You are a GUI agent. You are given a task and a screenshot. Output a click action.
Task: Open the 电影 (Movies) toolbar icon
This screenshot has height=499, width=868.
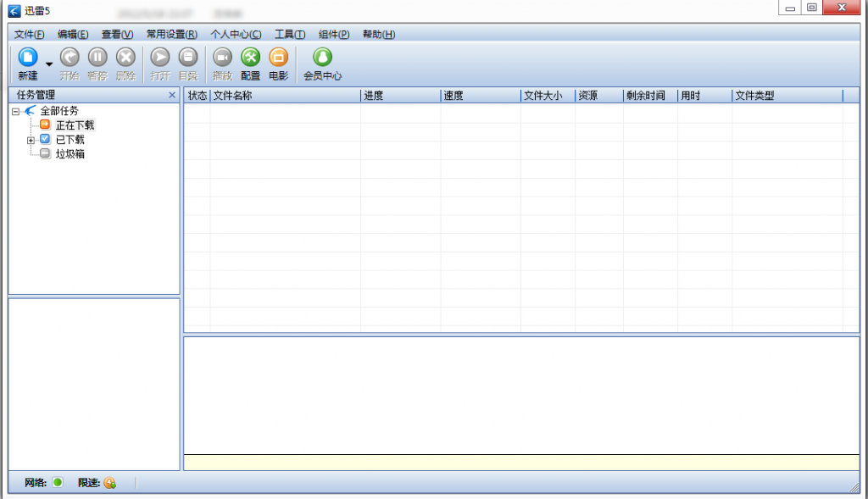[278, 58]
